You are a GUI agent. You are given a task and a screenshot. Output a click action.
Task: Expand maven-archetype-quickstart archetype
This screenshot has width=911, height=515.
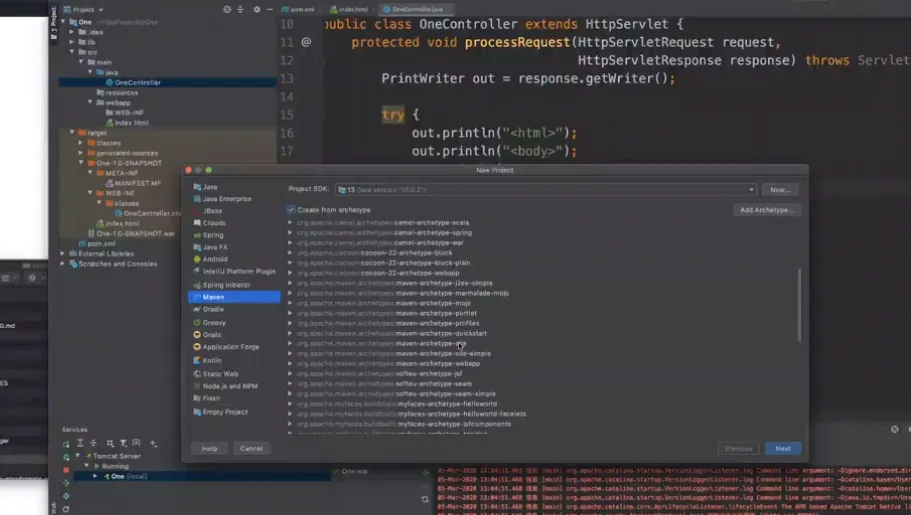pos(290,333)
